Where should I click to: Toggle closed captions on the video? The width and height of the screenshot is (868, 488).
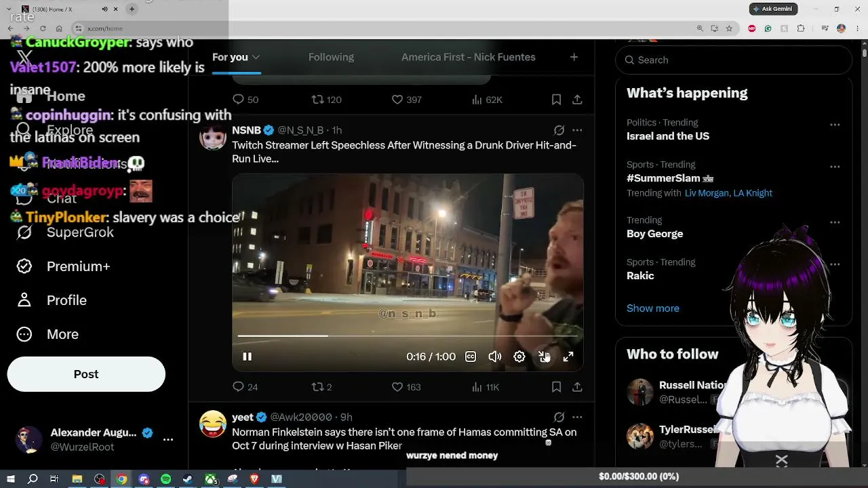click(471, 357)
